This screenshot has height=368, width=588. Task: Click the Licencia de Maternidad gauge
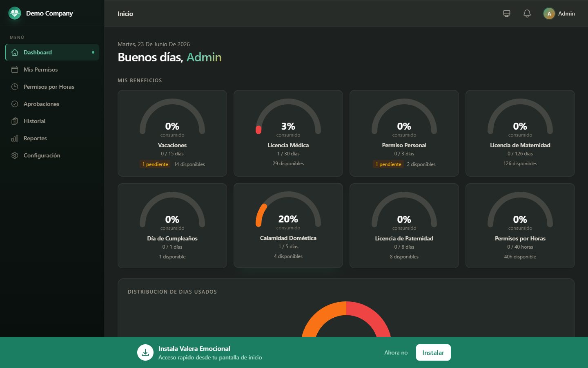520,117
